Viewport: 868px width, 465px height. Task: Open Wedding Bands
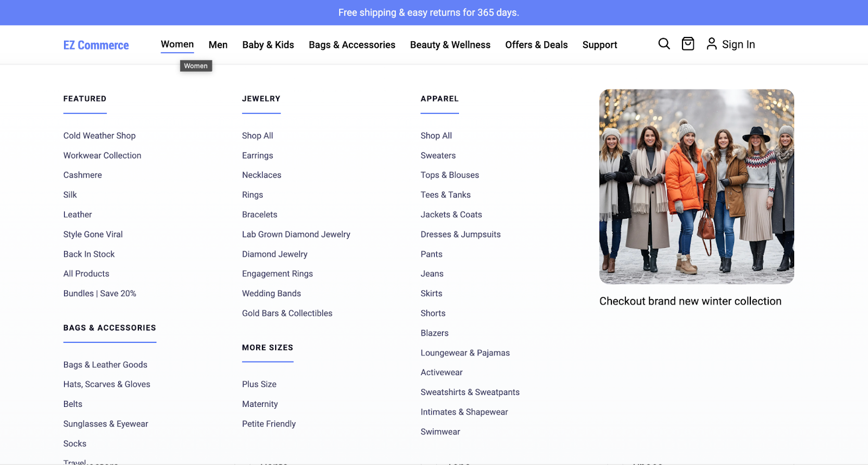point(271,294)
